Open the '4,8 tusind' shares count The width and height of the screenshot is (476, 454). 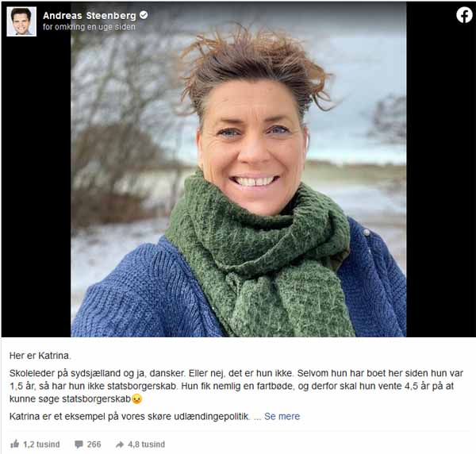pyautogui.click(x=146, y=444)
